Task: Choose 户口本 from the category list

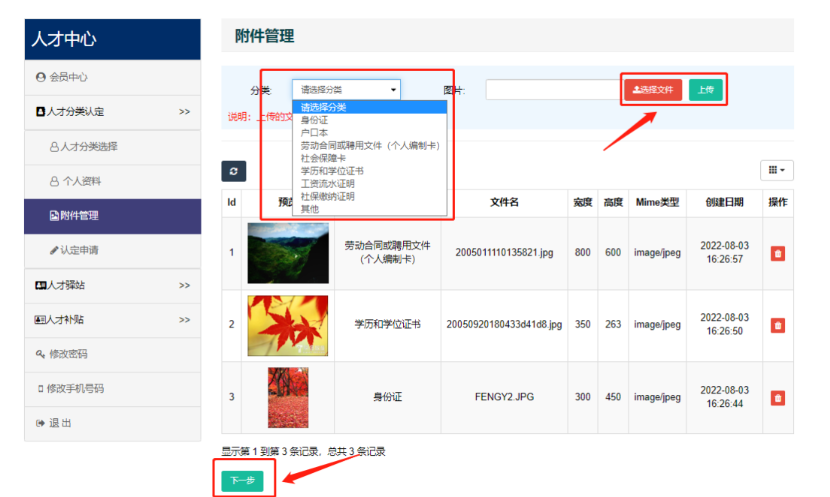Action: pos(369,133)
